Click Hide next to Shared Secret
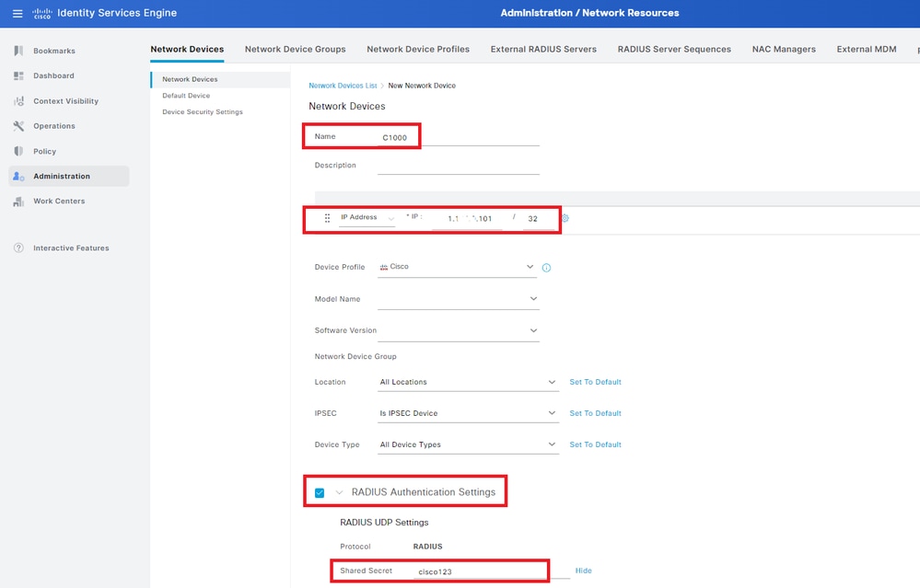This screenshot has width=920, height=588. [583, 571]
